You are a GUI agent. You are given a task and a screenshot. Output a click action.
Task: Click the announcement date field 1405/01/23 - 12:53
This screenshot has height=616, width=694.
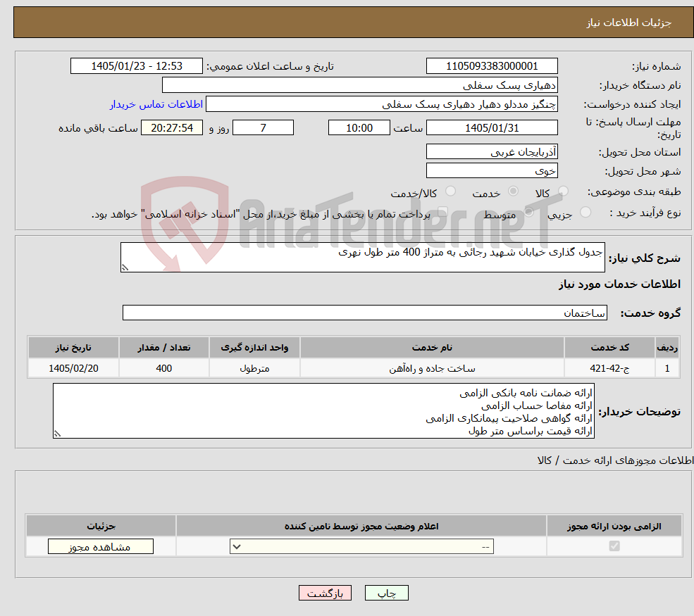tap(136, 66)
